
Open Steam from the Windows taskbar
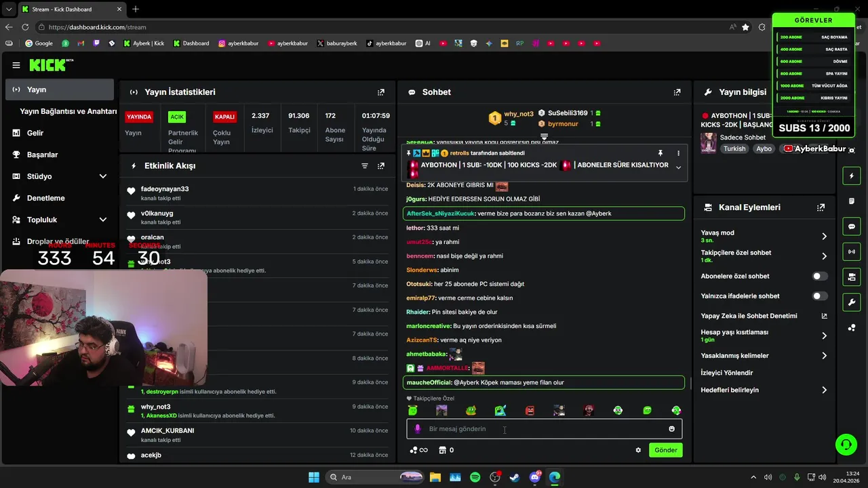515,477
